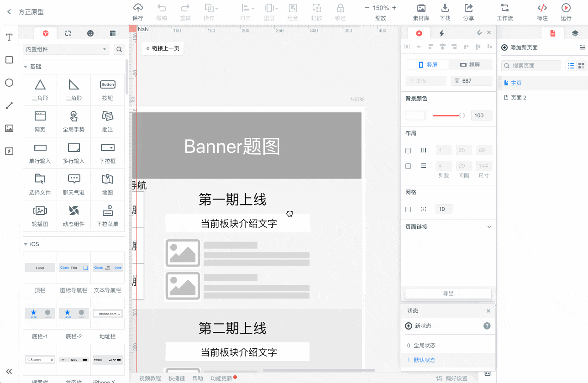This screenshot has width=588, height=383.
Task: Collapse the iOS component section
Action: (x=26, y=244)
